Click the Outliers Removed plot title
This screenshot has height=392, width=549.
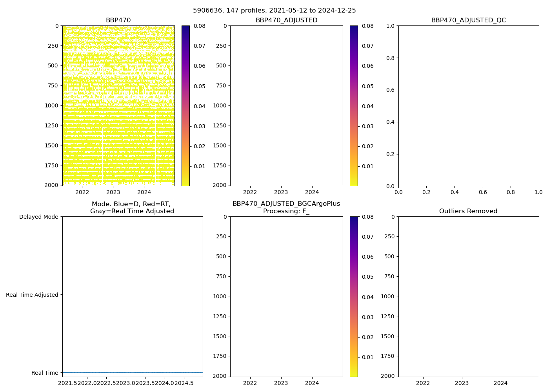point(468,211)
